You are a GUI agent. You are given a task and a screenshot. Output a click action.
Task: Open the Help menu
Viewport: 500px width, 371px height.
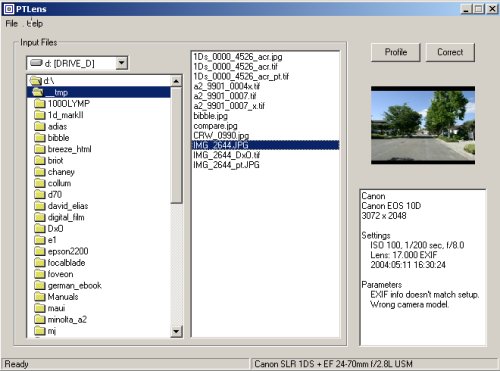[x=35, y=24]
